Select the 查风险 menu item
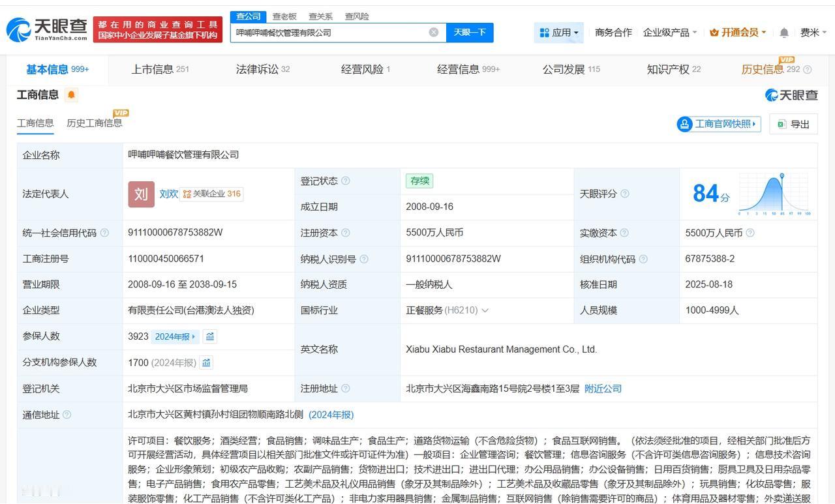Screen dimensions: 835x504 point(356,16)
